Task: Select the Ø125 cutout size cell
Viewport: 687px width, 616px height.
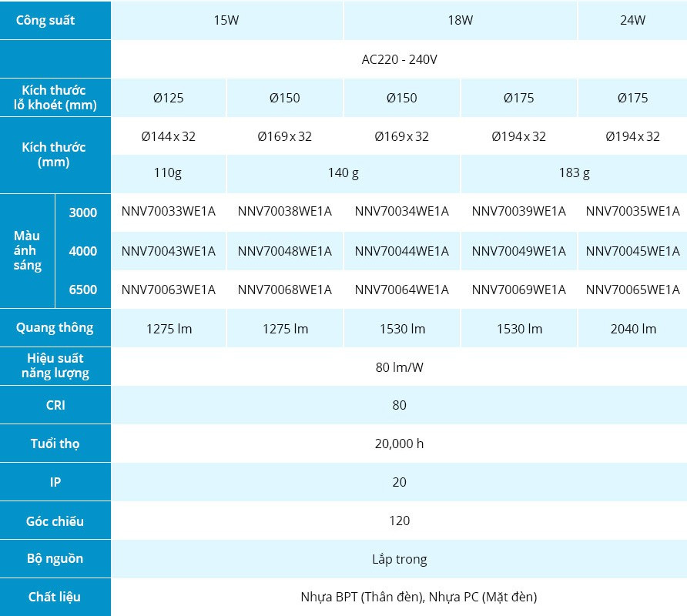Action: point(168,98)
